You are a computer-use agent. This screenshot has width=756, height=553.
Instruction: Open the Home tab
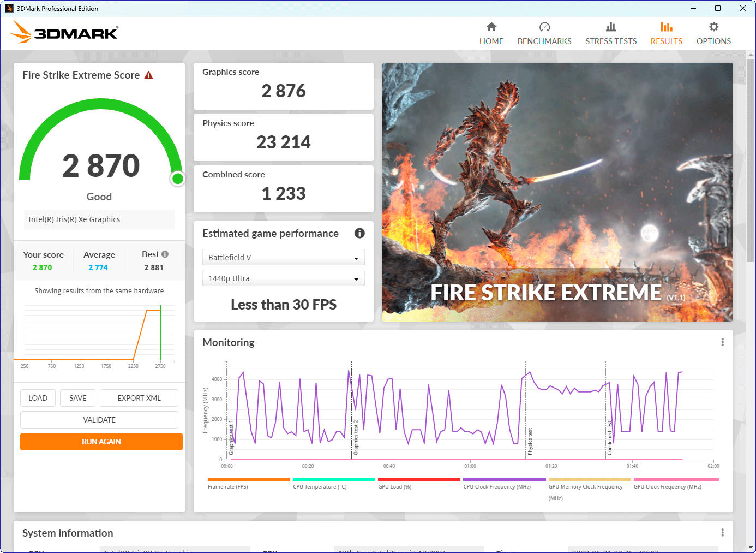click(491, 34)
